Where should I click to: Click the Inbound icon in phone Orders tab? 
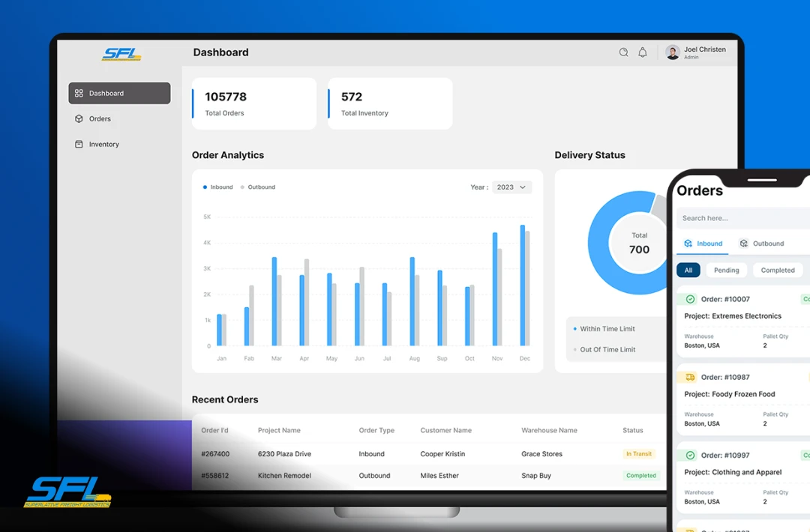(x=688, y=244)
